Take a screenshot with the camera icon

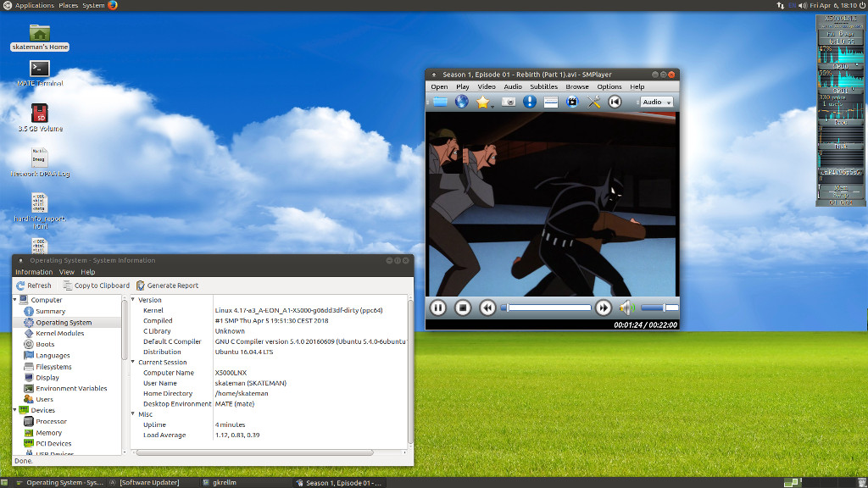(x=508, y=102)
